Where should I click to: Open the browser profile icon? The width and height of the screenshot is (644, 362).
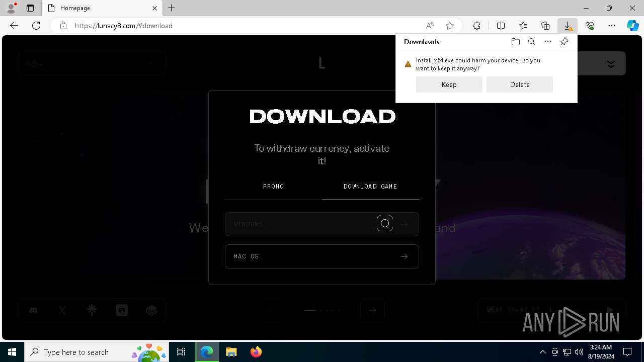point(11,8)
